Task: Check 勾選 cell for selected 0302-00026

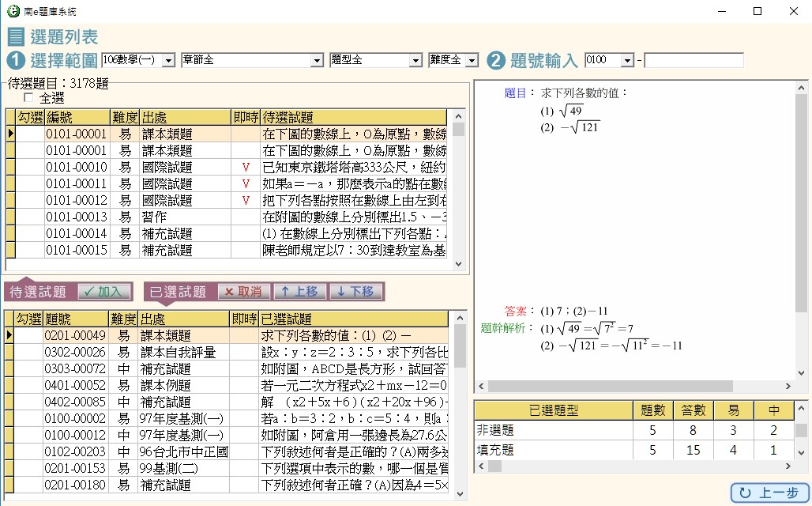Action: (29, 352)
